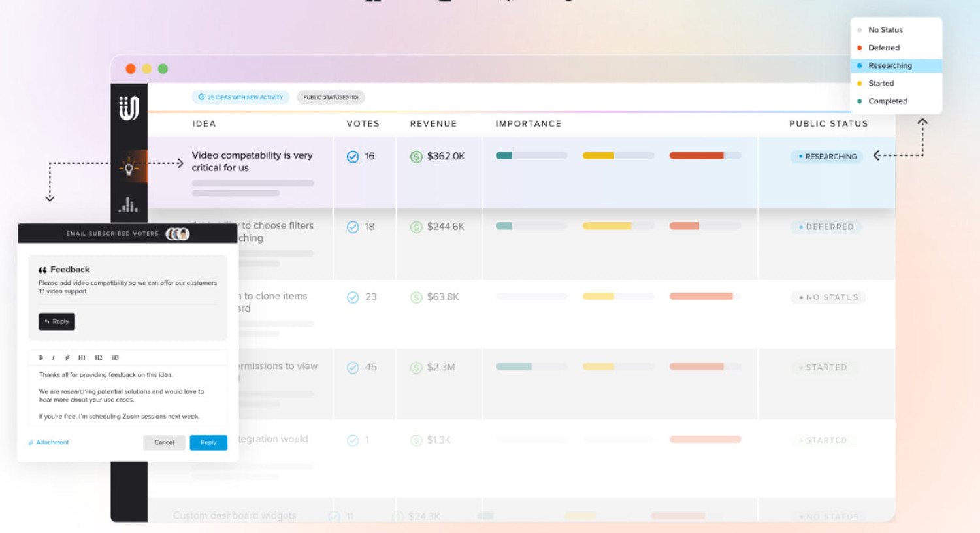Image resolution: width=980 pixels, height=533 pixels.
Task: Open the RESEARCHING public status dropdown
Action: coord(826,157)
